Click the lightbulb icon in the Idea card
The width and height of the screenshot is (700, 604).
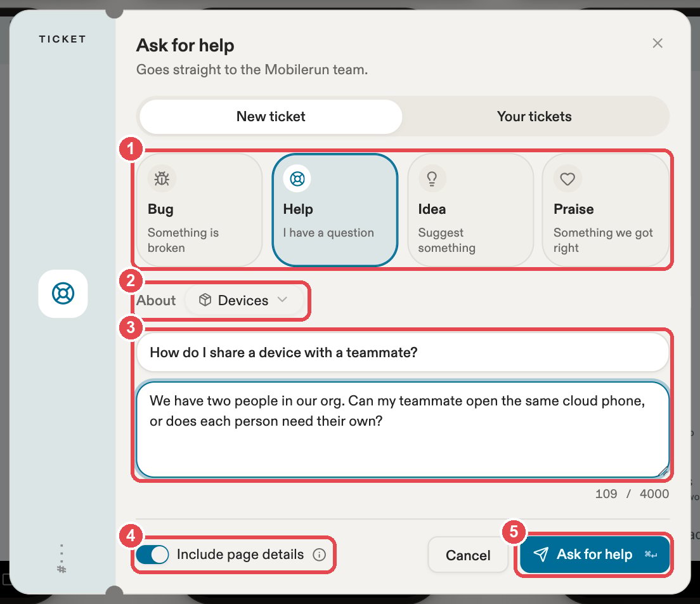point(432,179)
